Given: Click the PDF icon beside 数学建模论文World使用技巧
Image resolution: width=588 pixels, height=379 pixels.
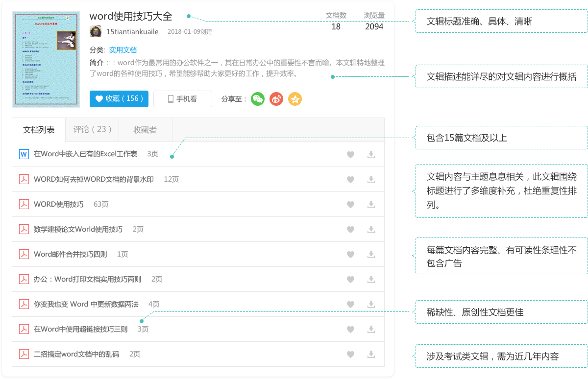Looking at the screenshot, I should pyautogui.click(x=24, y=229).
